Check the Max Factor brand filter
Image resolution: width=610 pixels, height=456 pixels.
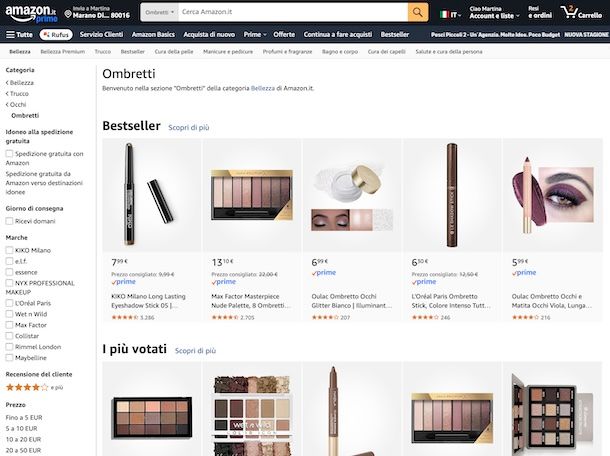coord(9,325)
